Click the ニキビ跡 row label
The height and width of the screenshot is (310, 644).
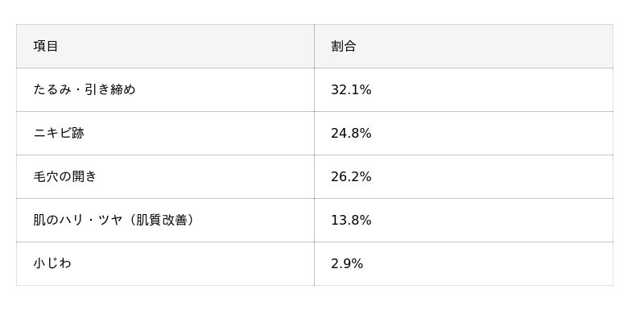(58, 133)
